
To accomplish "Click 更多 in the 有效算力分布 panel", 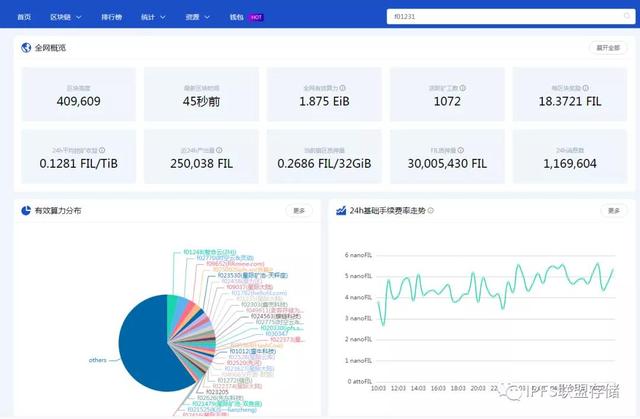I will [x=299, y=211].
